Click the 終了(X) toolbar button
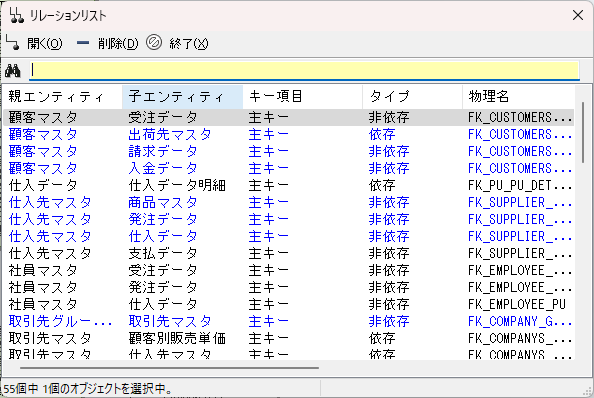Image resolution: width=594 pixels, height=398 pixels. 189,44
